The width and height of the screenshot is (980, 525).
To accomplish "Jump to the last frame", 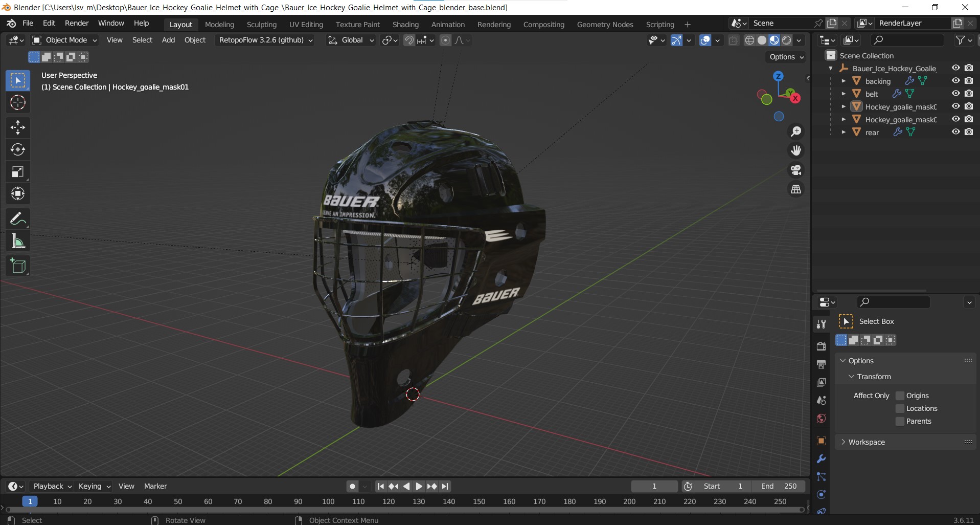I will [x=445, y=487].
